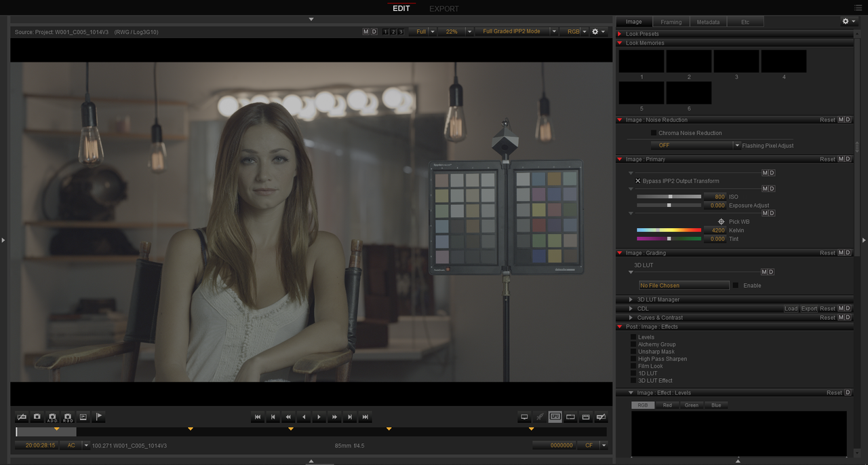868x465 pixels.
Task: Click the CDL Load button
Action: point(791,309)
